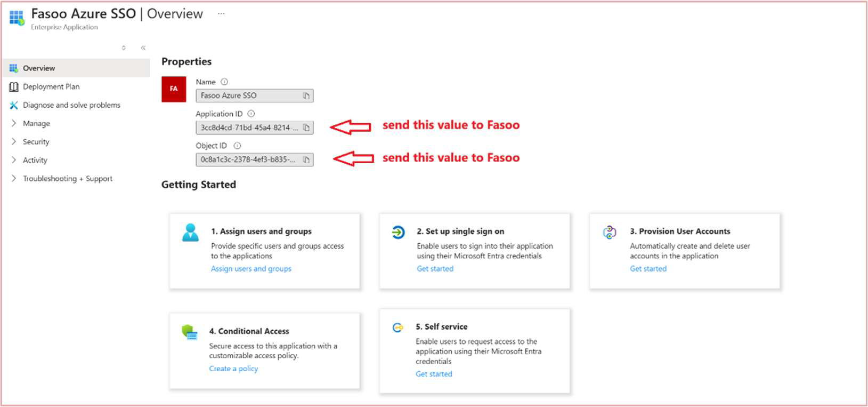868x407 pixels.
Task: Click the Create a policy link
Action: click(233, 369)
